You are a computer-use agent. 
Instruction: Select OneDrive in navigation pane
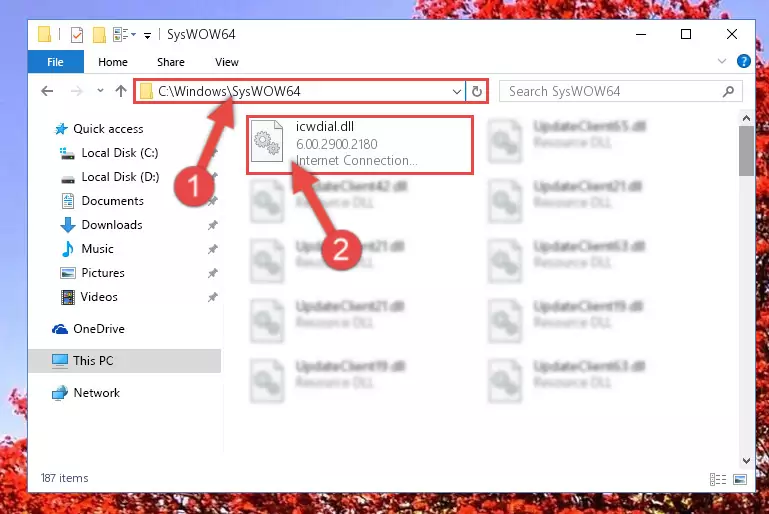click(x=99, y=329)
